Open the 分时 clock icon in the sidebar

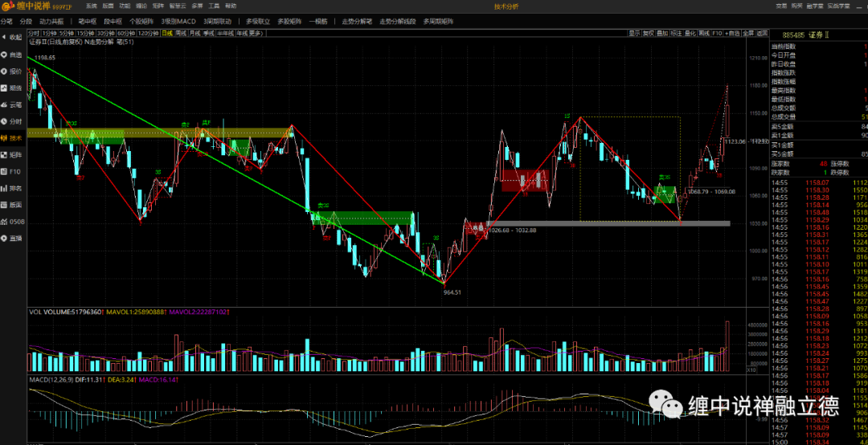pos(4,121)
